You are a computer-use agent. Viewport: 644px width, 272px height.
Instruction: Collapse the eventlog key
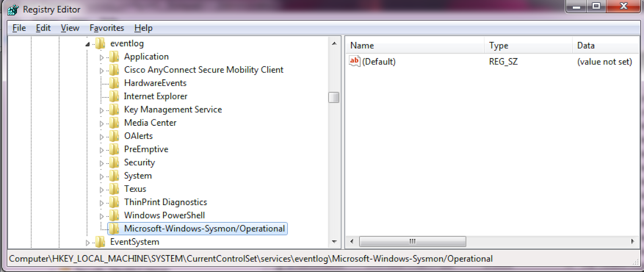[87, 44]
